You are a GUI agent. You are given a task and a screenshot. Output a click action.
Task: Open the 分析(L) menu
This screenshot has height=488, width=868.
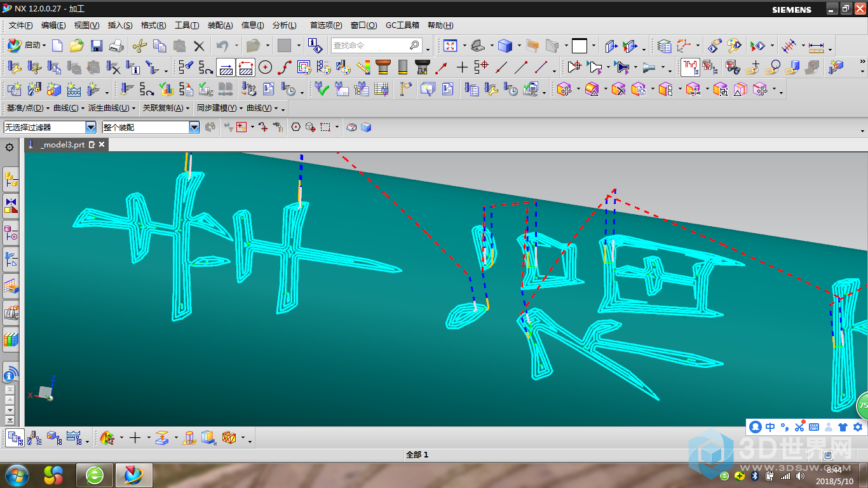coord(284,25)
